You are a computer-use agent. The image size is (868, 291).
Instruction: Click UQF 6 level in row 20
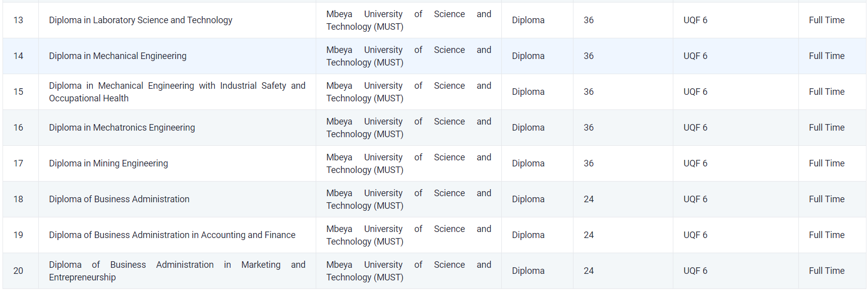(695, 271)
